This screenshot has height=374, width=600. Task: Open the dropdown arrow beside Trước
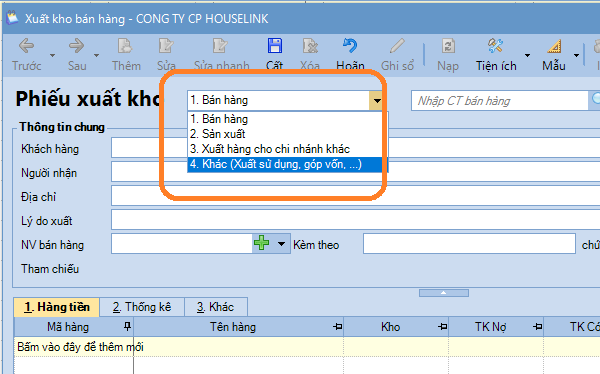pyautogui.click(x=52, y=55)
